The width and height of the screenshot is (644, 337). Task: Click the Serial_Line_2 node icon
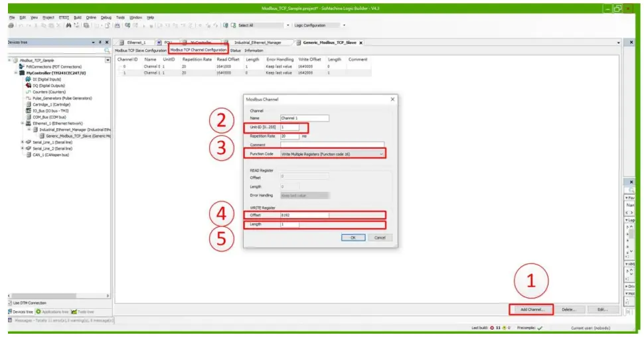(x=29, y=148)
